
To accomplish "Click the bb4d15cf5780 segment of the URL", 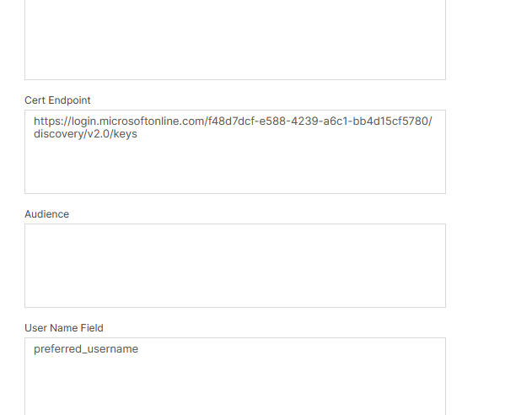I will coord(394,121).
